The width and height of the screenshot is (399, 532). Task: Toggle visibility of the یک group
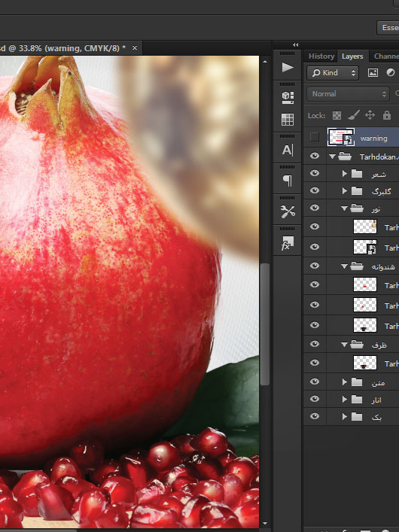(315, 416)
